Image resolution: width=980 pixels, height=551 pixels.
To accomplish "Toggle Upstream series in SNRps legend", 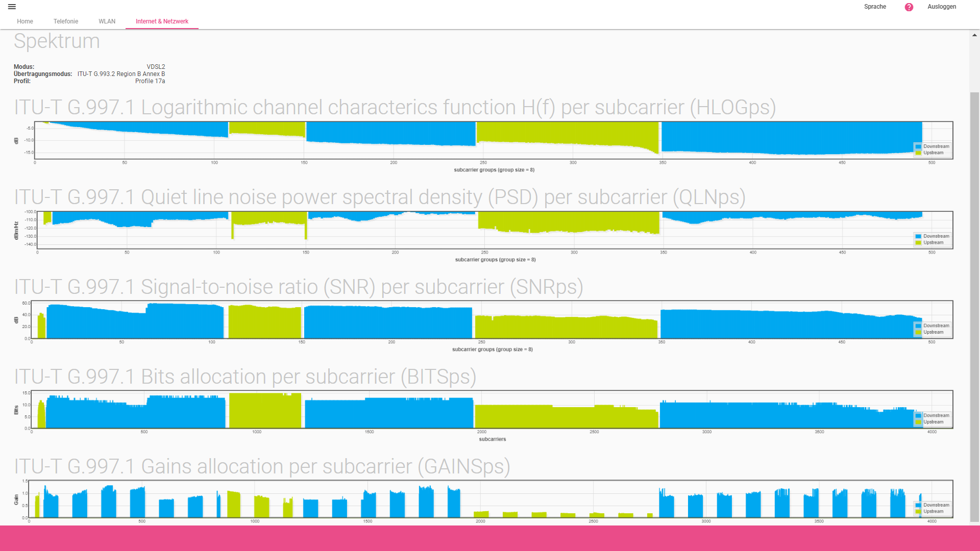I will (933, 332).
